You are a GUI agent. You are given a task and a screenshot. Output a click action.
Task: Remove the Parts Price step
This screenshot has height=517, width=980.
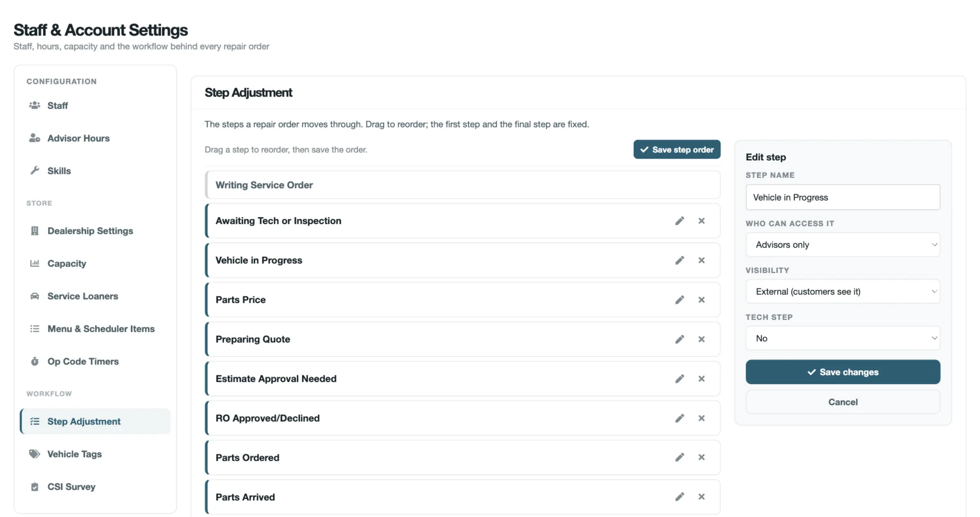pos(702,300)
